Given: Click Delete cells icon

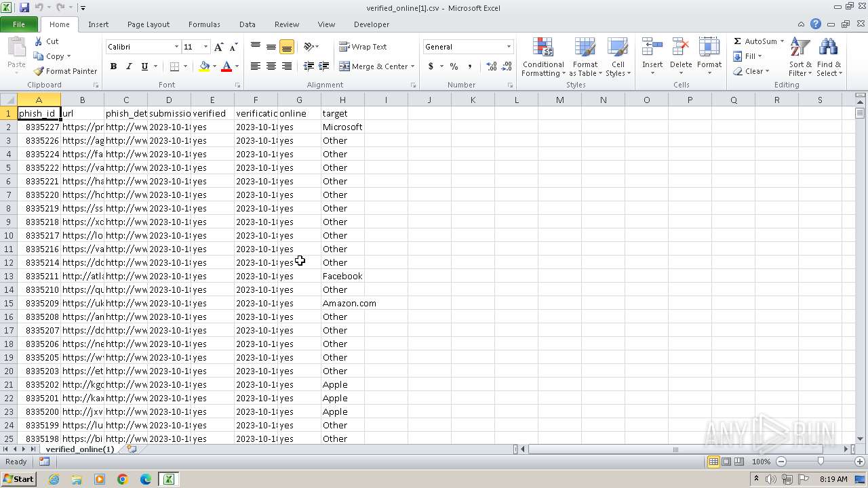Looking at the screenshot, I should [x=681, y=47].
